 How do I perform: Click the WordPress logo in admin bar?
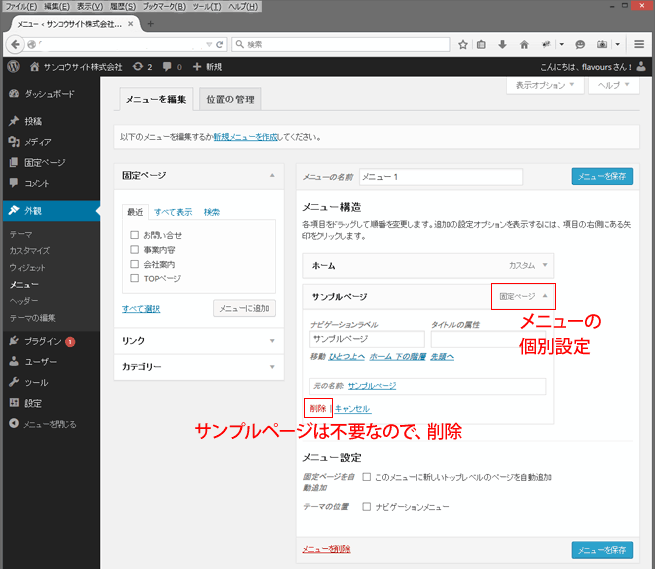[13, 66]
